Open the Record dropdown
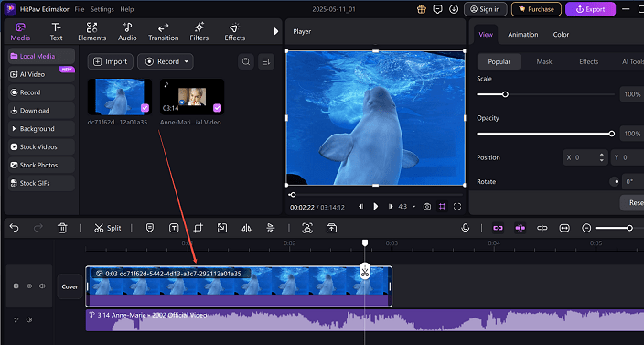 tap(165, 61)
